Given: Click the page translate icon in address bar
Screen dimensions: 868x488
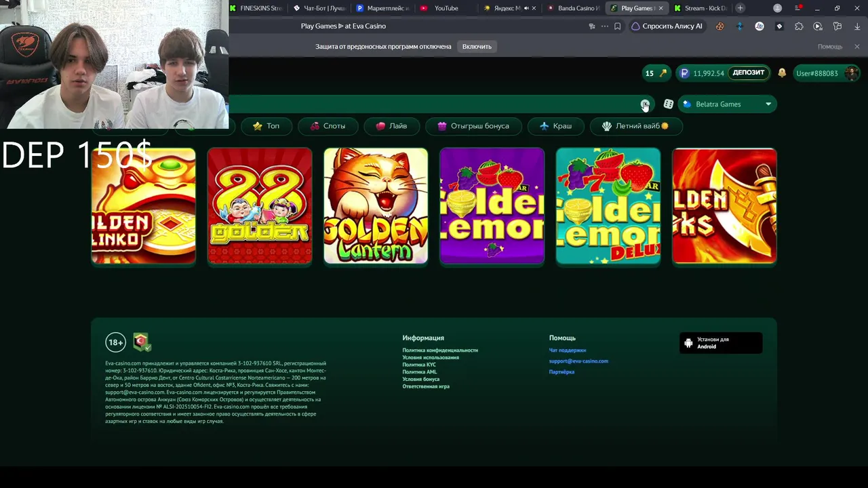Looking at the screenshot, I should [x=592, y=26].
